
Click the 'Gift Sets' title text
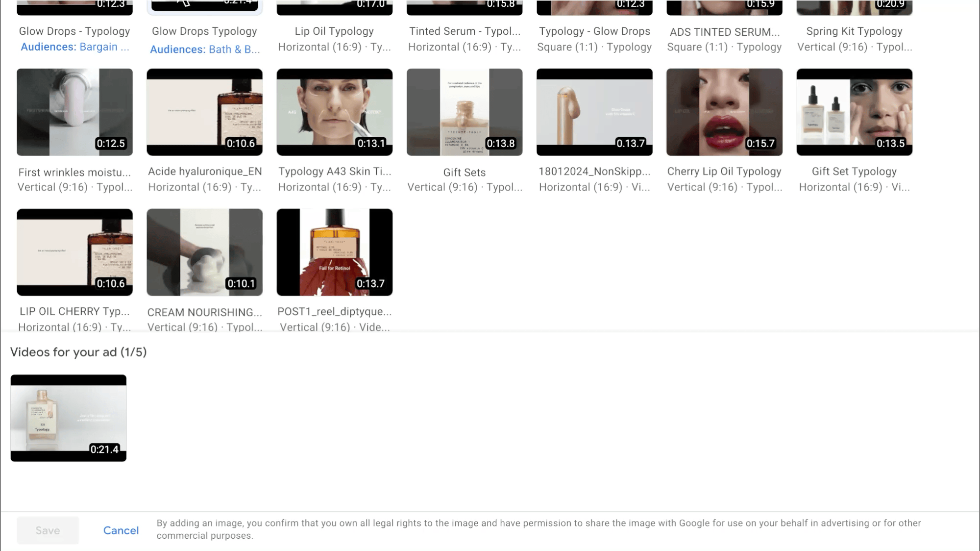(465, 173)
